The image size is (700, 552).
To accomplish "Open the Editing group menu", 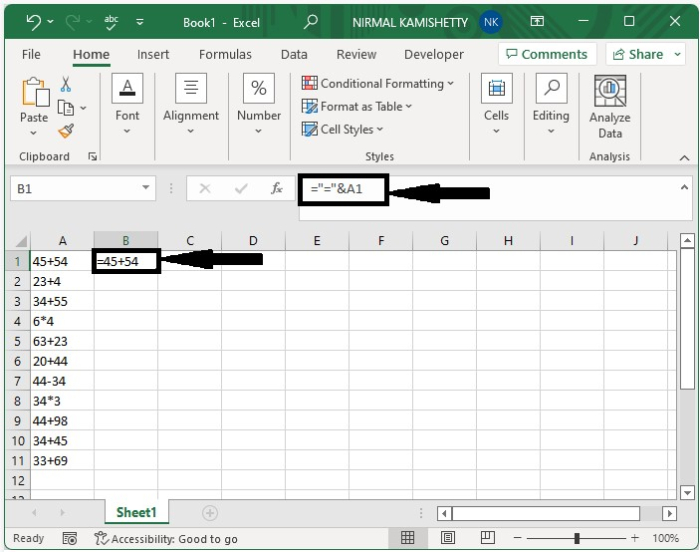I will 551,104.
